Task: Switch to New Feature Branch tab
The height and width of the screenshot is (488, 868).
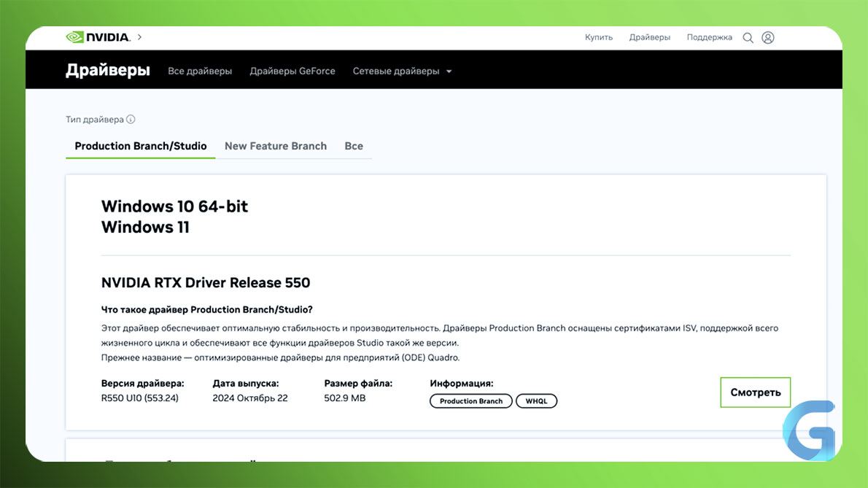Action: [276, 146]
